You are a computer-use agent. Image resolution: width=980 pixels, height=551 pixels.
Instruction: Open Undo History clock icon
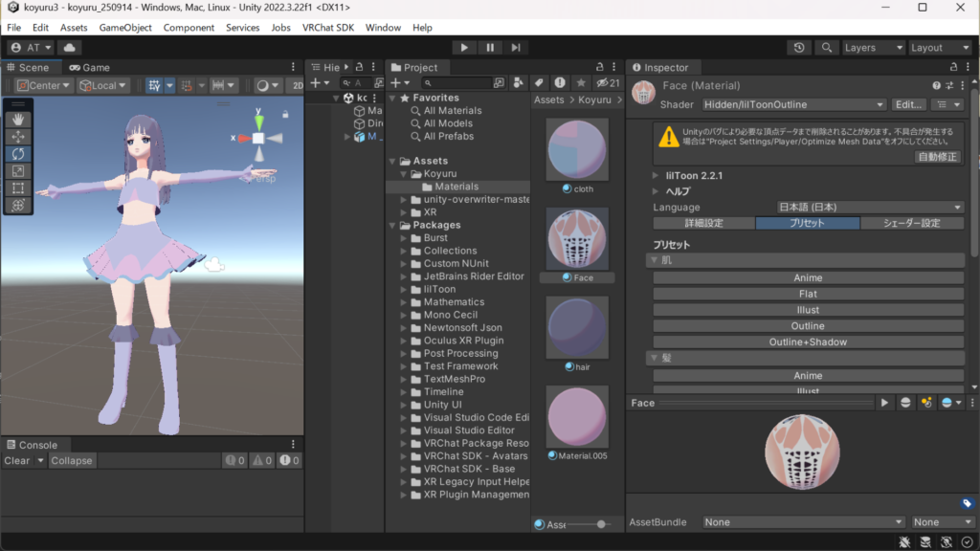(x=800, y=48)
